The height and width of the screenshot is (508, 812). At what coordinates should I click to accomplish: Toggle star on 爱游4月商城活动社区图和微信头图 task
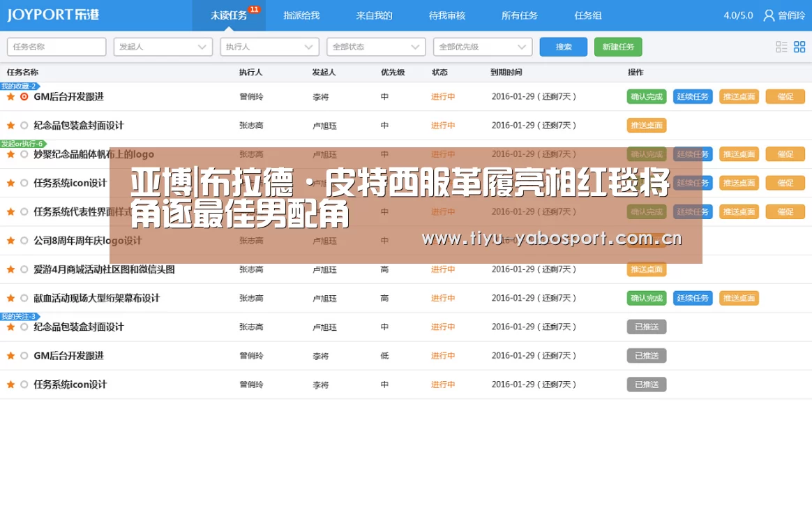[10, 269]
